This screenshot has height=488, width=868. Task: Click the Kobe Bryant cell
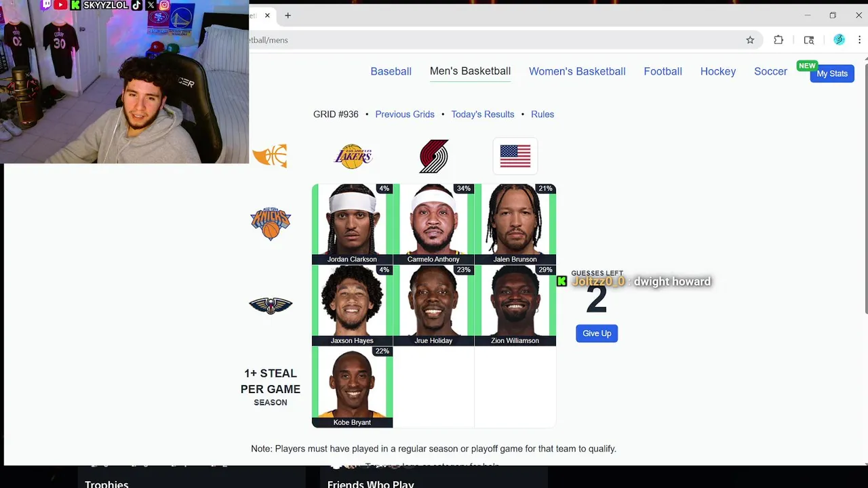[352, 387]
